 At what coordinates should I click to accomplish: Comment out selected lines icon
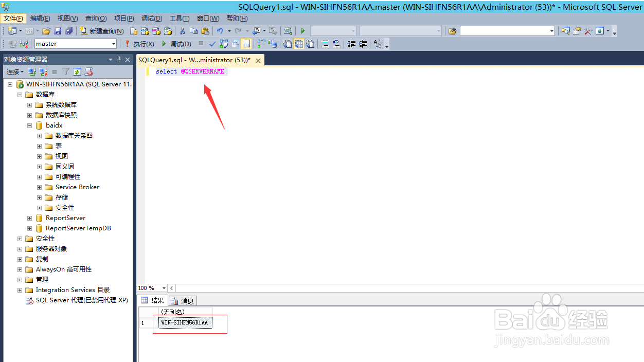pyautogui.click(x=325, y=44)
